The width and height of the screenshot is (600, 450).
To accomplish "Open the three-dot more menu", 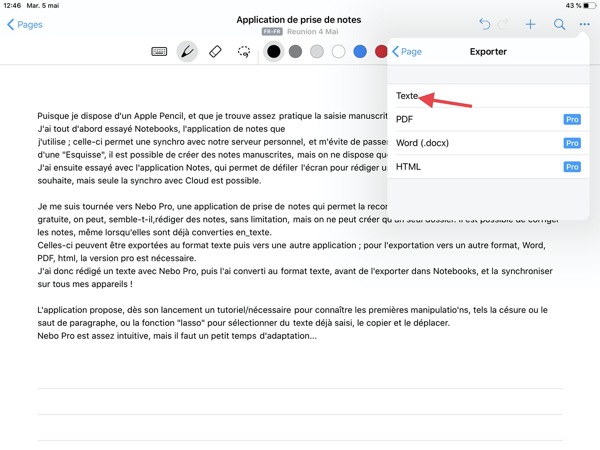I will pos(584,24).
